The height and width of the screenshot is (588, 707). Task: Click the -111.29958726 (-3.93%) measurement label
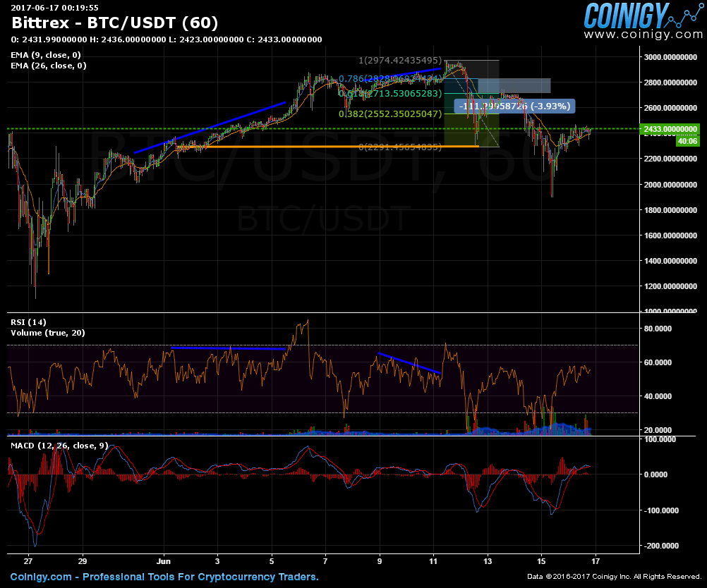(x=514, y=106)
